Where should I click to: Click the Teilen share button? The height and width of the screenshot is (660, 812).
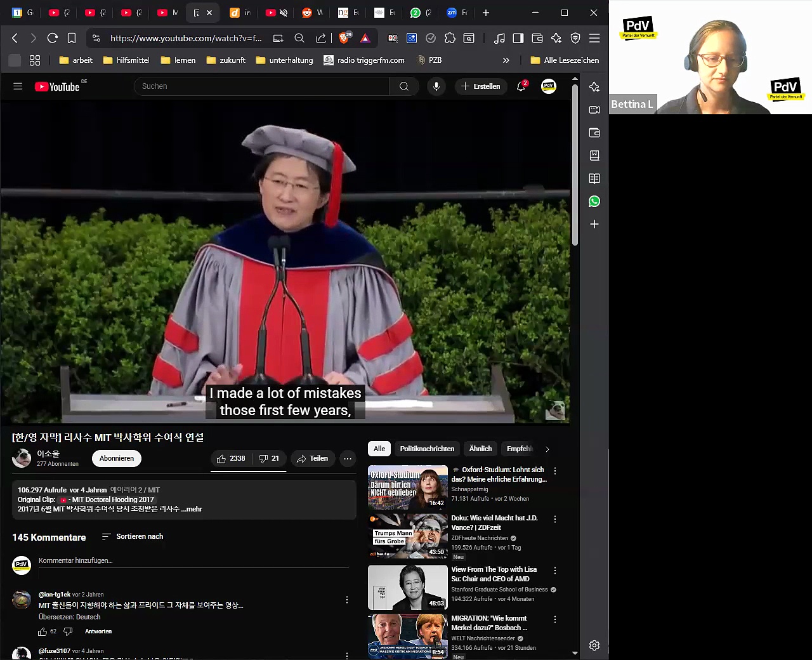313,458
